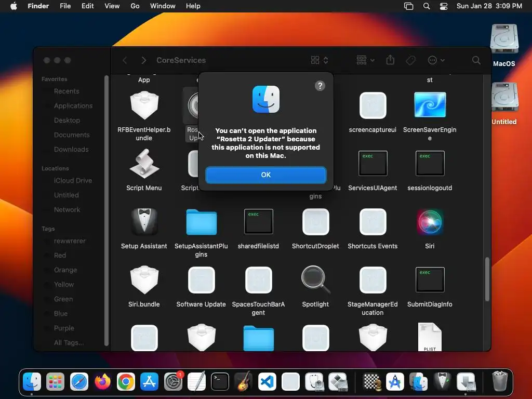The height and width of the screenshot is (399, 532).
Task: Select the screencaptureui app icon
Action: click(373, 105)
